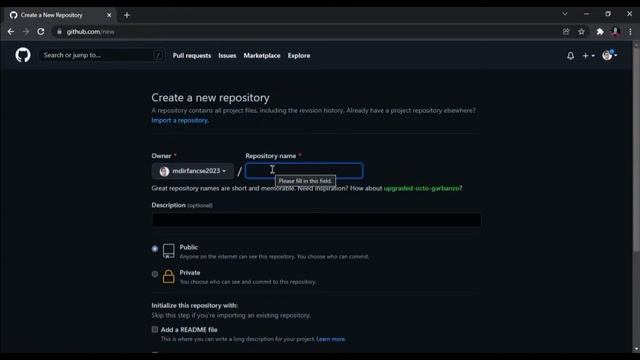Open the browser extensions puzzle icon
The width and height of the screenshot is (640, 360).
600,31
